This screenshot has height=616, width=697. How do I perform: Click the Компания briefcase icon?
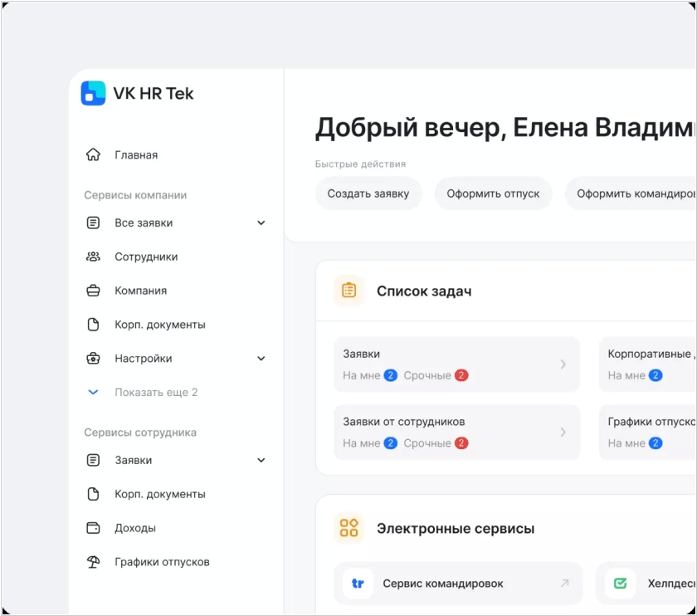click(94, 291)
